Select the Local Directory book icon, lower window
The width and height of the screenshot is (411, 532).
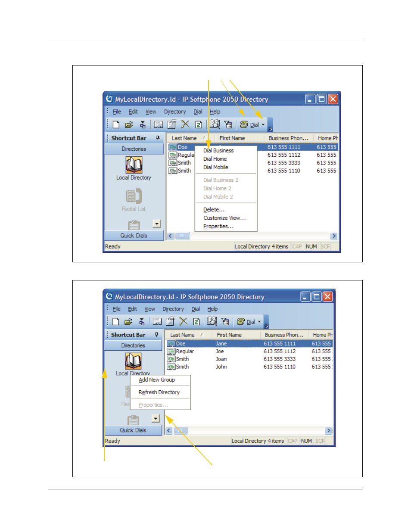133,361
